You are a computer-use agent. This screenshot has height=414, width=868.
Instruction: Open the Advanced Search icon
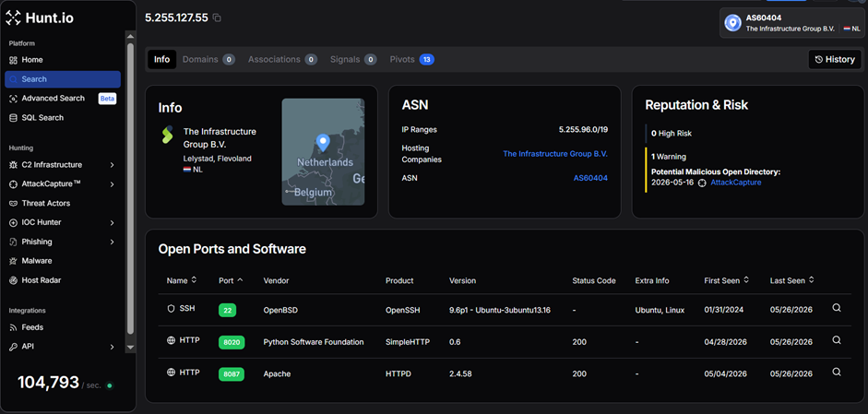coord(13,99)
